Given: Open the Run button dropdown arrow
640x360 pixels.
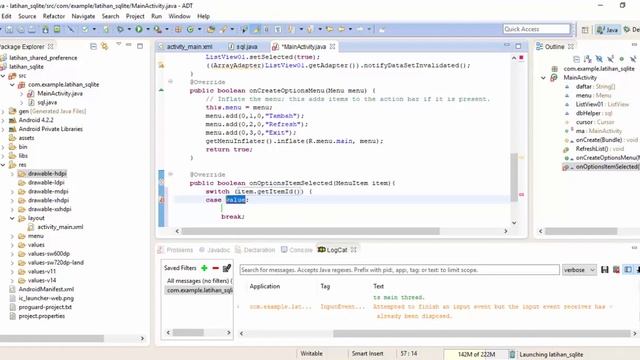Looking at the screenshot, I should click(148, 29).
